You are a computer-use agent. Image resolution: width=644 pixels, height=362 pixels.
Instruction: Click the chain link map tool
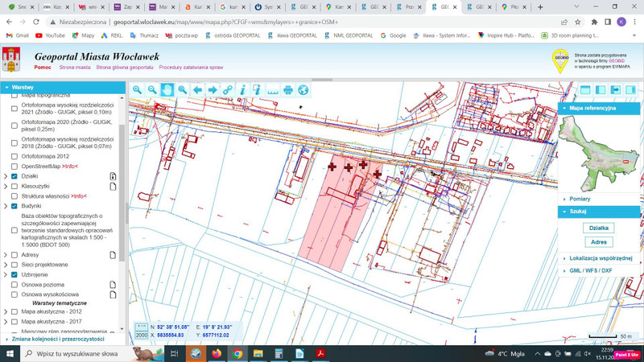(x=228, y=90)
